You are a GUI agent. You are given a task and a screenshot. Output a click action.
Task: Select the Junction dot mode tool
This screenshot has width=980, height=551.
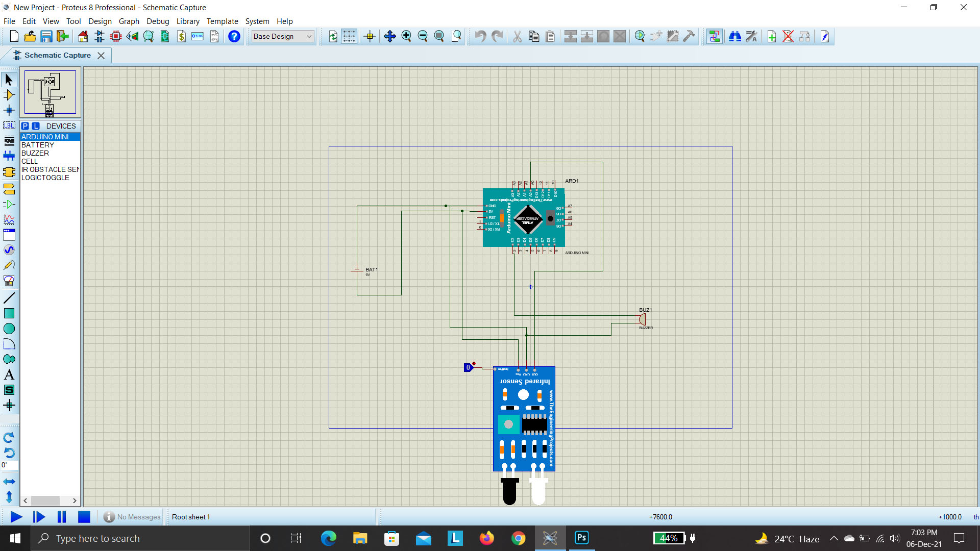(9, 110)
